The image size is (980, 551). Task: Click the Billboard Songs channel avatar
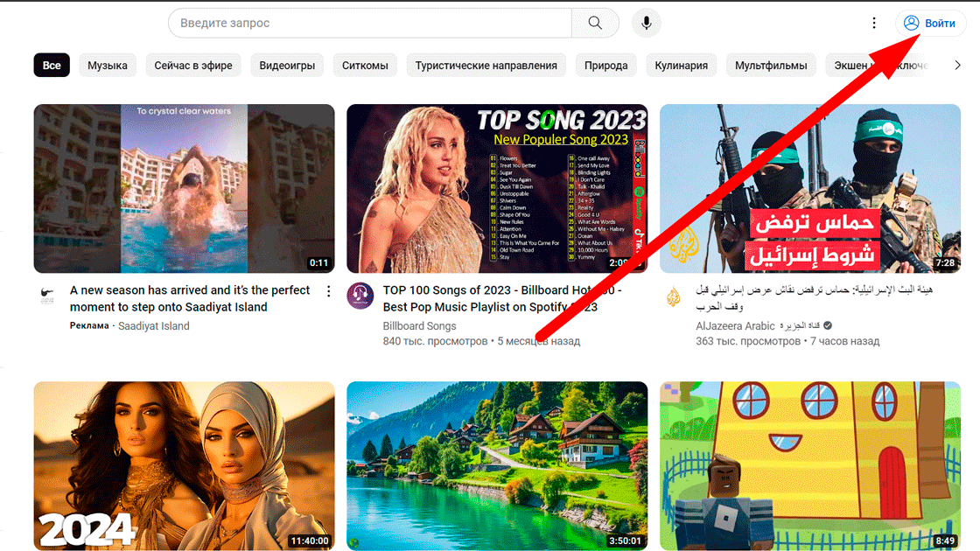(x=360, y=296)
